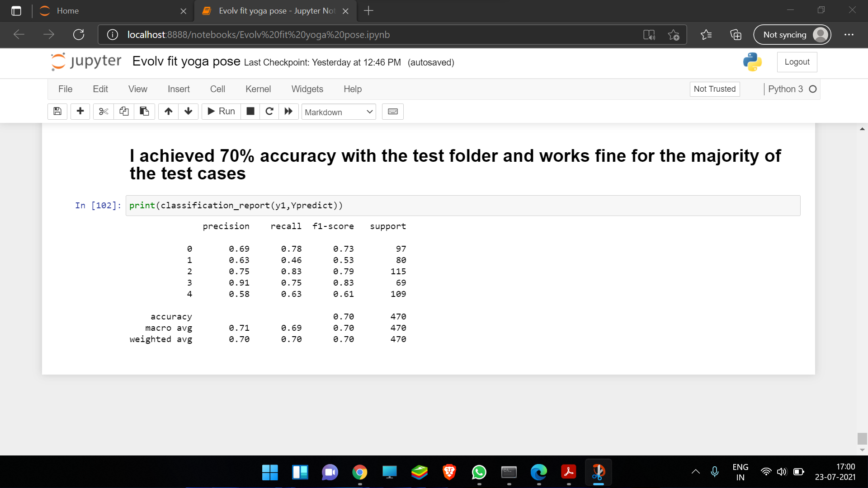Click the Logout button
This screenshot has height=488, width=868.
click(x=797, y=62)
